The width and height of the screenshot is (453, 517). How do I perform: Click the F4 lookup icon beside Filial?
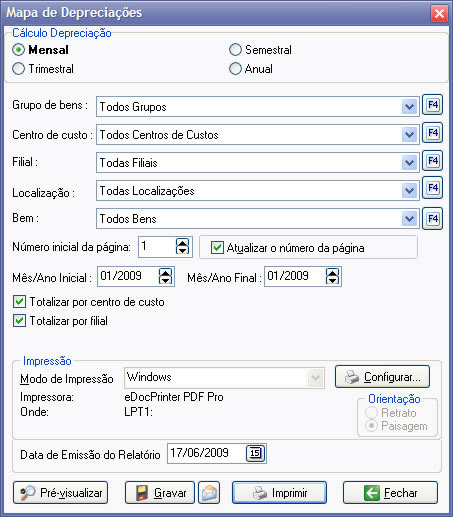pyautogui.click(x=432, y=161)
